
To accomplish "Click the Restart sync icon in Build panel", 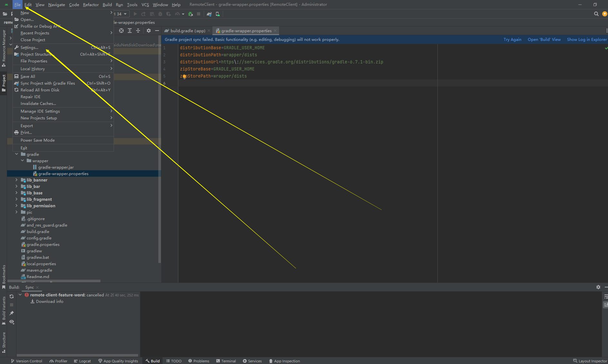I will coord(12,296).
